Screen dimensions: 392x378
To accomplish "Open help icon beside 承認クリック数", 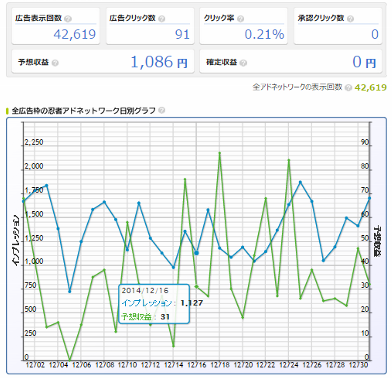I will click(x=350, y=19).
